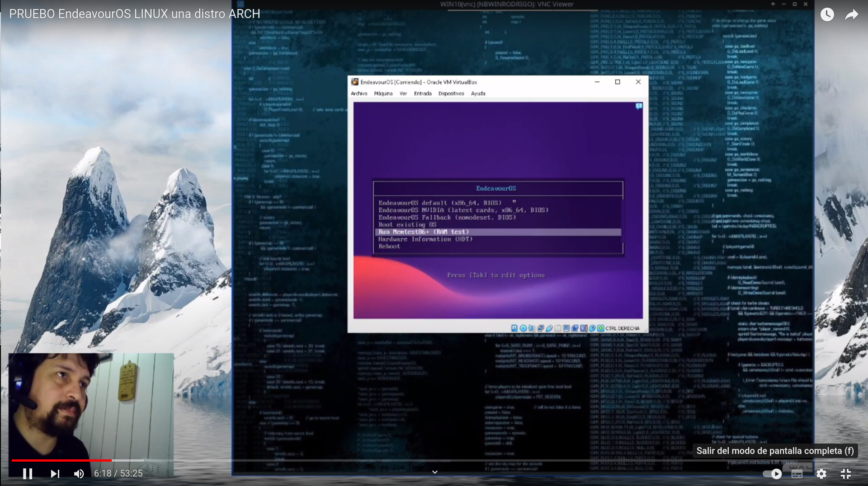The image size is (868, 486).
Task: Open the Archivo menu in VirtualBox
Action: pos(359,93)
